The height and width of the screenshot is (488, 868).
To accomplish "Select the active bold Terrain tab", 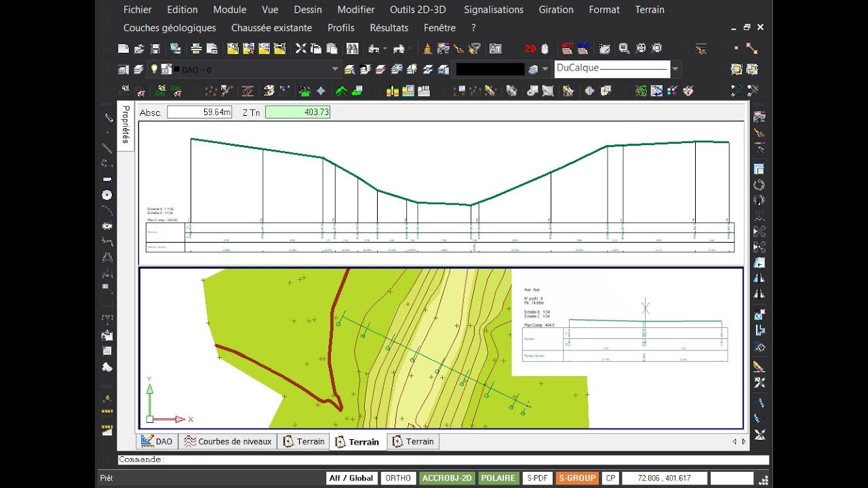I will (358, 442).
